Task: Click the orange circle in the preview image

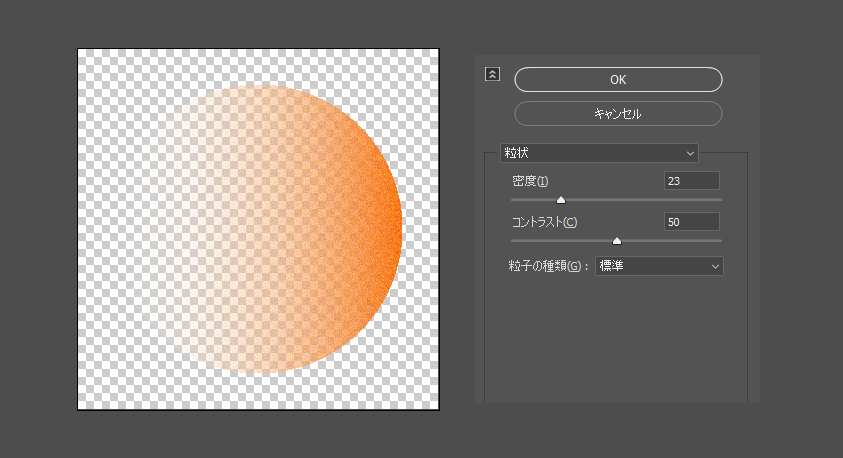Action: click(274, 229)
